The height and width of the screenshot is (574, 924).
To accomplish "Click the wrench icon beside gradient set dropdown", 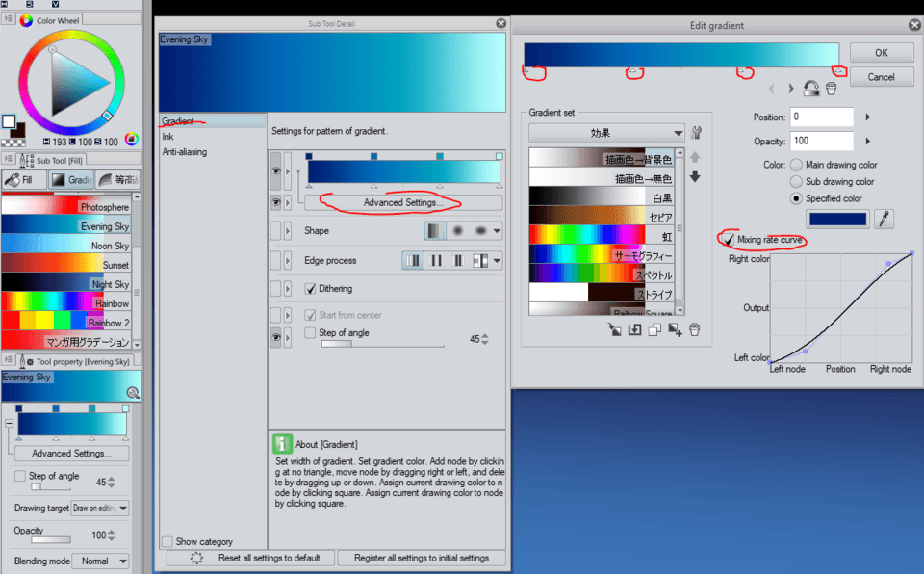I will (x=696, y=133).
